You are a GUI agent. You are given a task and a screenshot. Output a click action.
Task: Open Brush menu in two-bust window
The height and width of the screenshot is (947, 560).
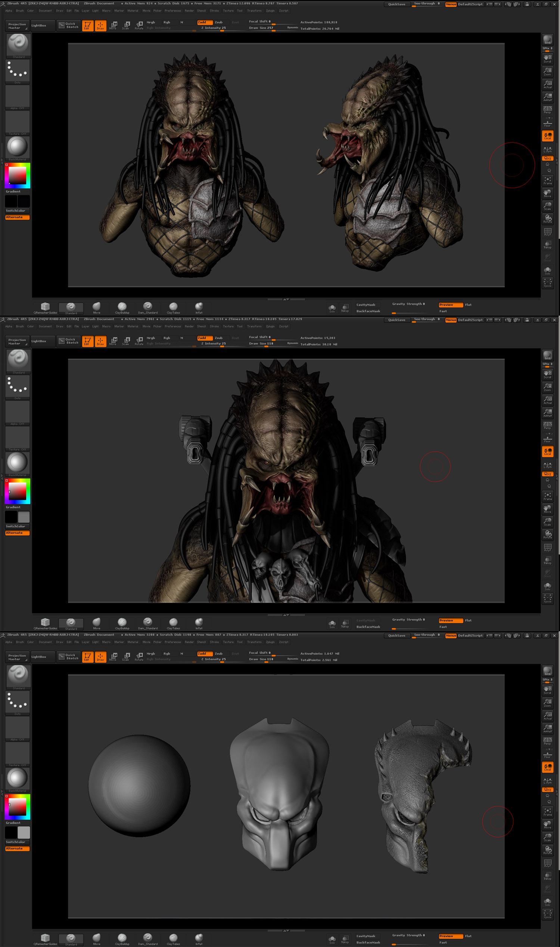pos(20,10)
